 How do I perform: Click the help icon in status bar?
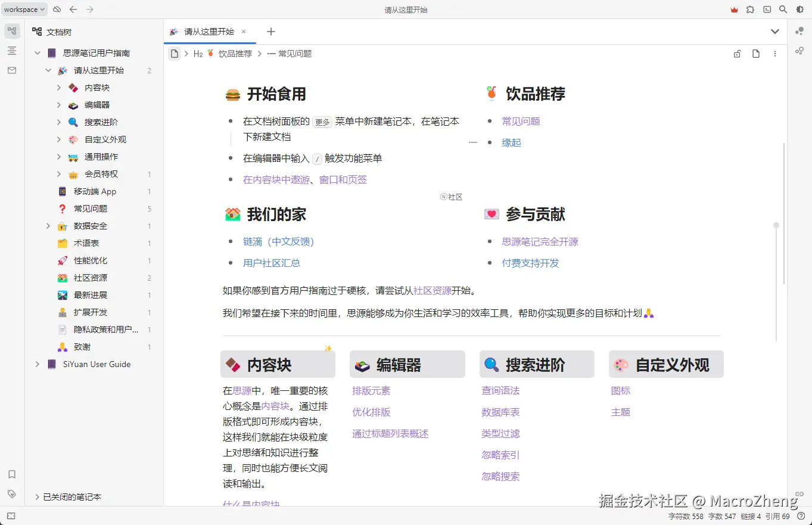[801, 516]
